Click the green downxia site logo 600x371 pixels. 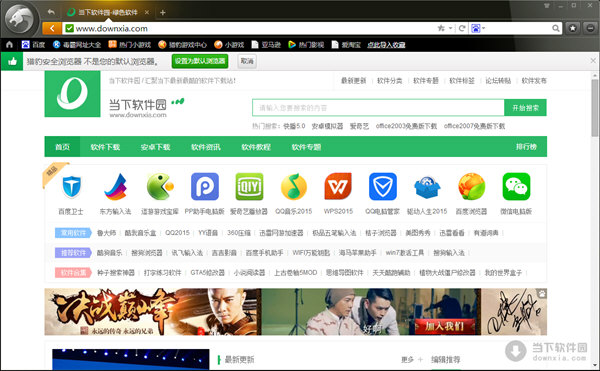pos(72,94)
